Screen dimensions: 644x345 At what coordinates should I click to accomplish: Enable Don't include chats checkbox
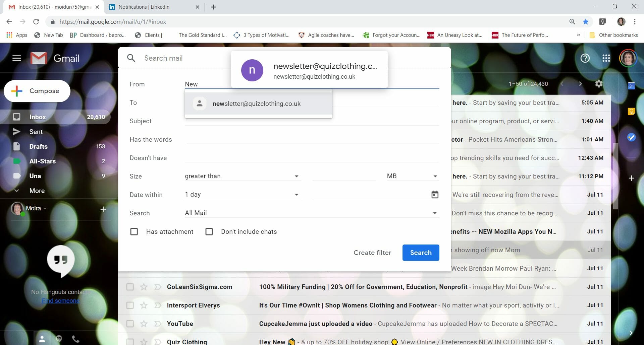point(209,232)
